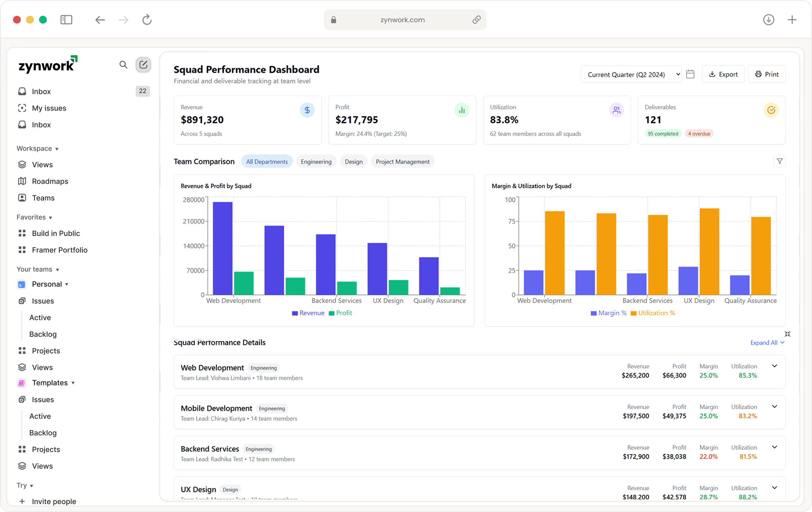The width and height of the screenshot is (812, 512).
Task: Click the 95 completed deliverables badge
Action: click(663, 134)
